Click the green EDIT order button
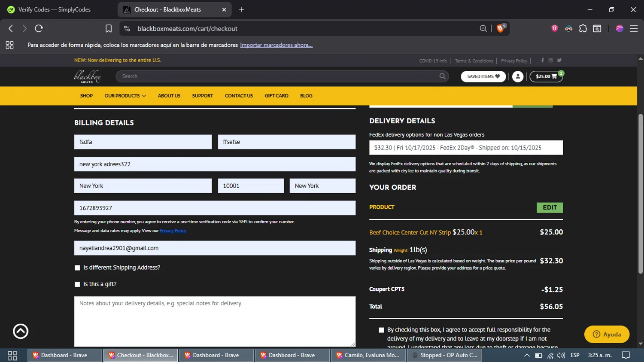Viewport: 644px width, 362px height. [x=550, y=207]
